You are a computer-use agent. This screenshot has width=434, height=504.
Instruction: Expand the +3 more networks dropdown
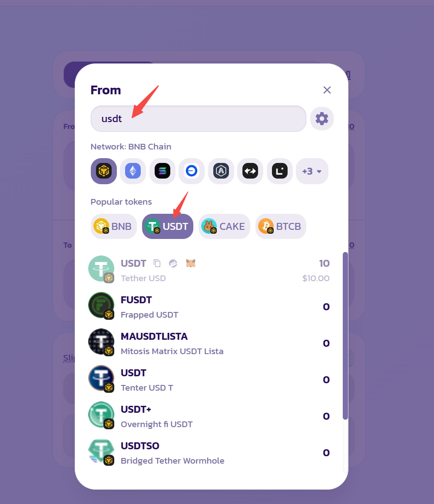[x=312, y=171]
